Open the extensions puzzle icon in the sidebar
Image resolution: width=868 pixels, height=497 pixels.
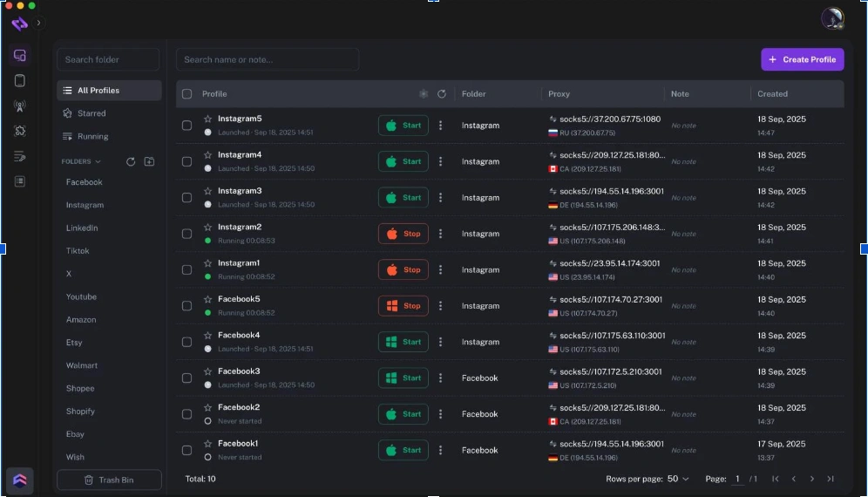point(20,132)
